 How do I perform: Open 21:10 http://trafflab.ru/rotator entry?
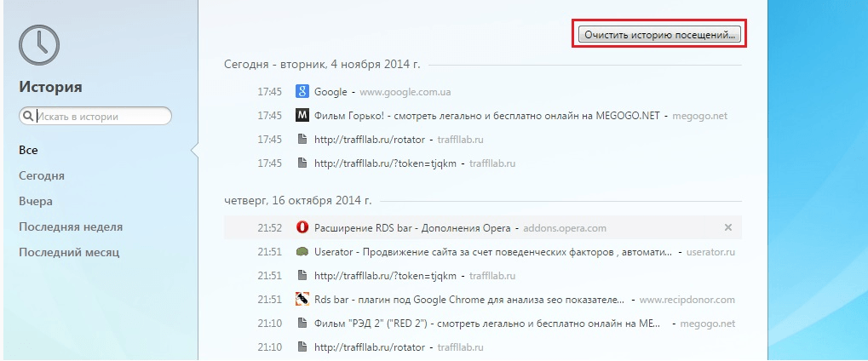click(x=369, y=347)
